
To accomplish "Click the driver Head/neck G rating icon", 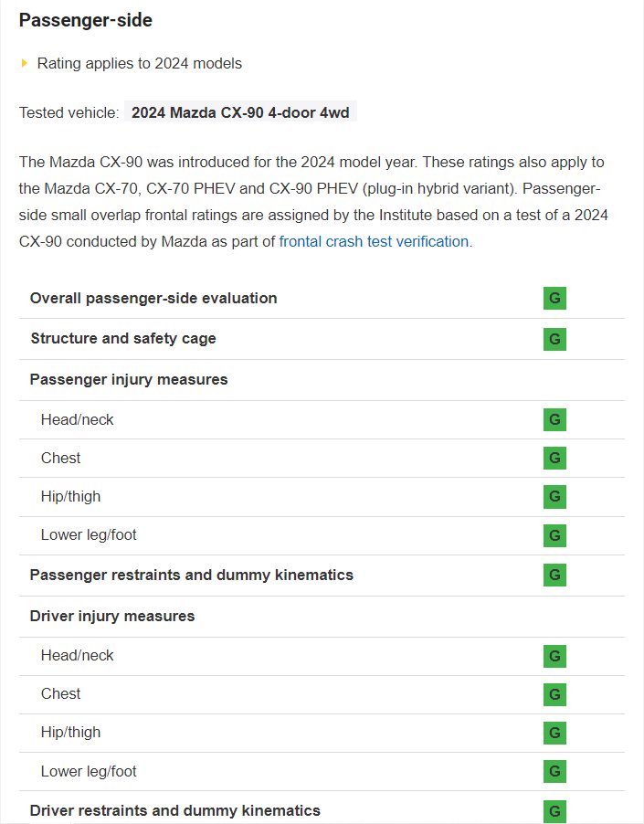I will coord(554,656).
